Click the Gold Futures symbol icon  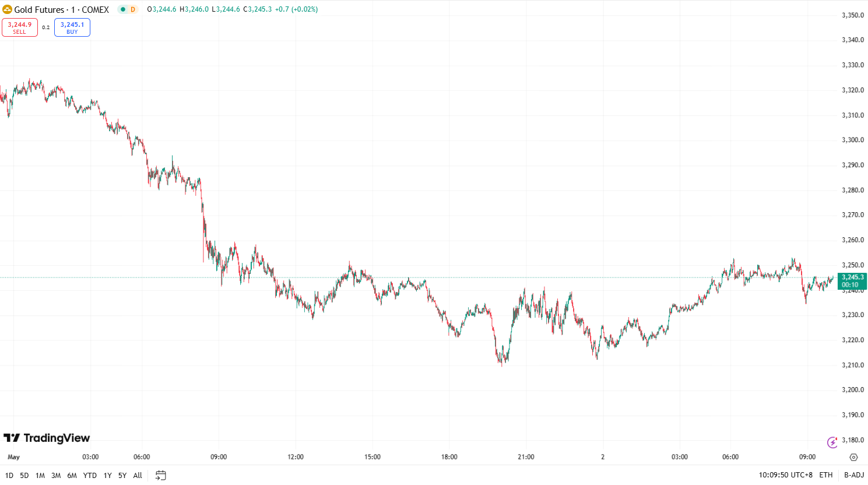click(x=7, y=9)
